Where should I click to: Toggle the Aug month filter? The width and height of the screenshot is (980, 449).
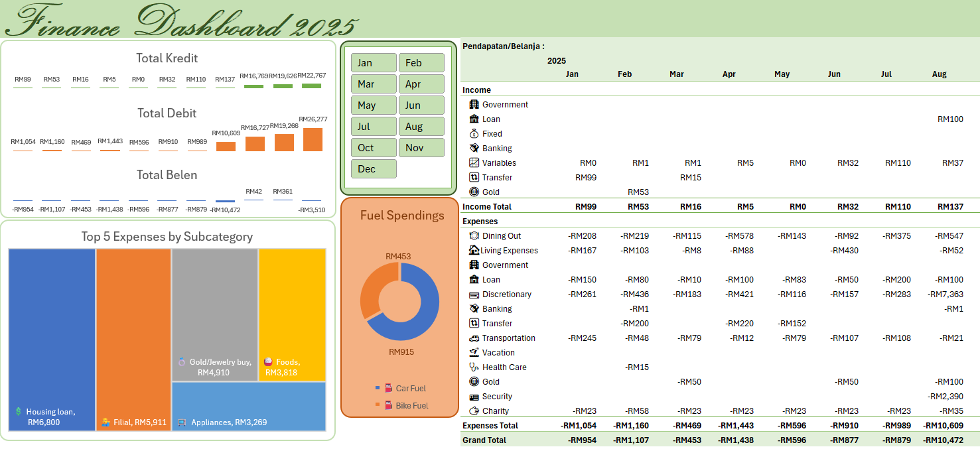pyautogui.click(x=421, y=126)
